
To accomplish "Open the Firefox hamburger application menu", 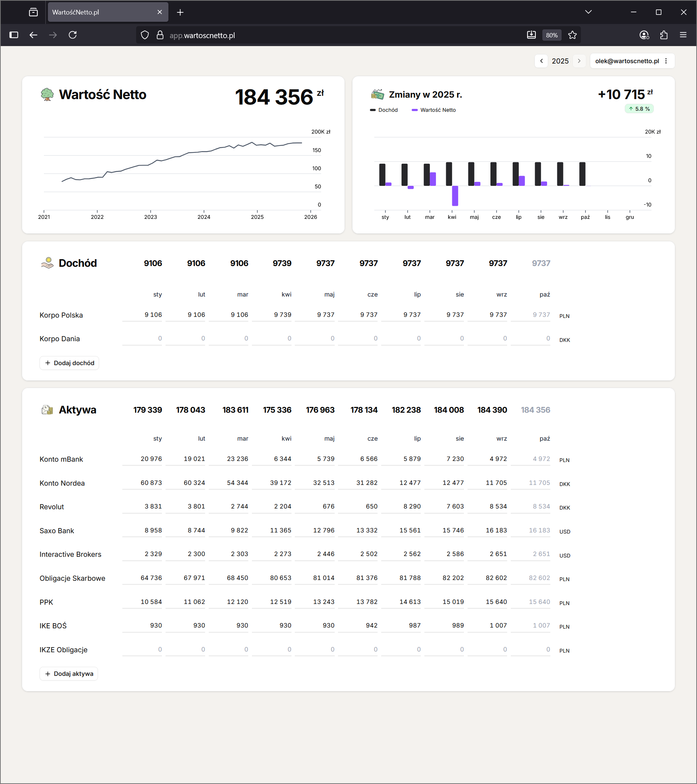I will (683, 35).
